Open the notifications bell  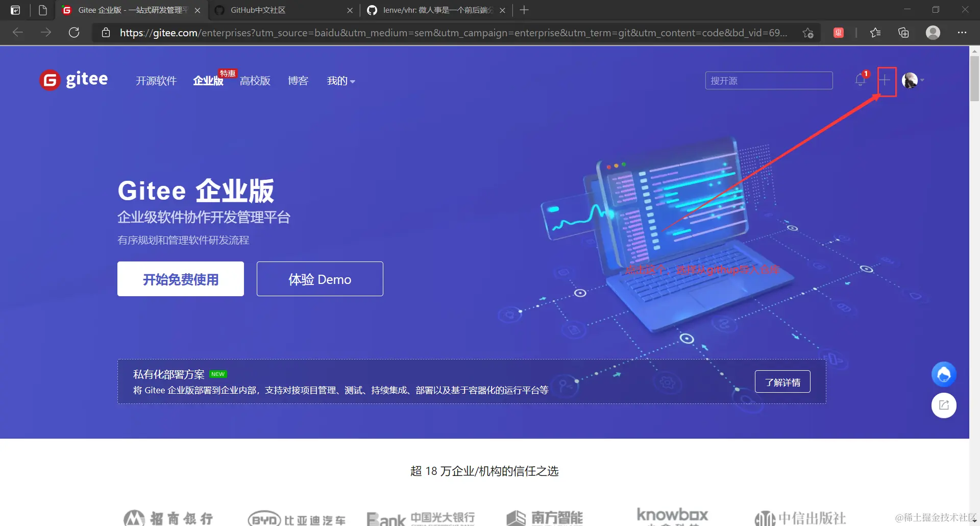pyautogui.click(x=861, y=80)
